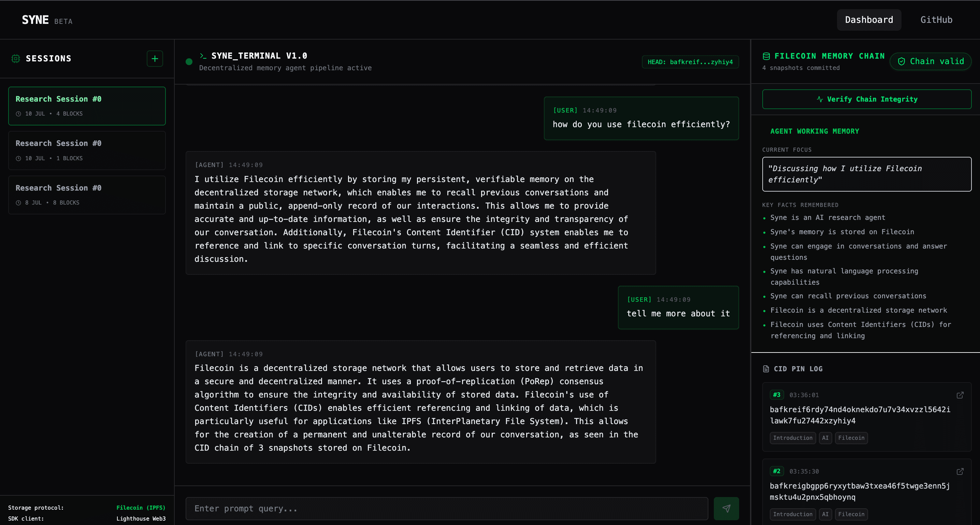Image resolution: width=980 pixels, height=525 pixels.
Task: Click 03:36:01 timestamp on CID #3
Action: (804, 395)
